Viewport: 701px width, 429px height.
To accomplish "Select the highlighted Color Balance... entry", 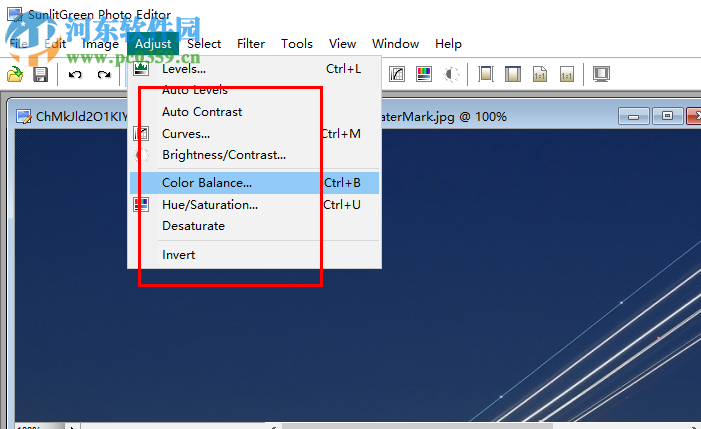I will point(254,183).
